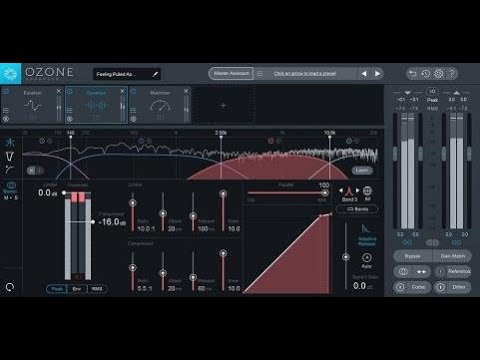Remove the Equalizer module with its X
The width and height of the screenshot is (480, 360).
click(x=59, y=91)
